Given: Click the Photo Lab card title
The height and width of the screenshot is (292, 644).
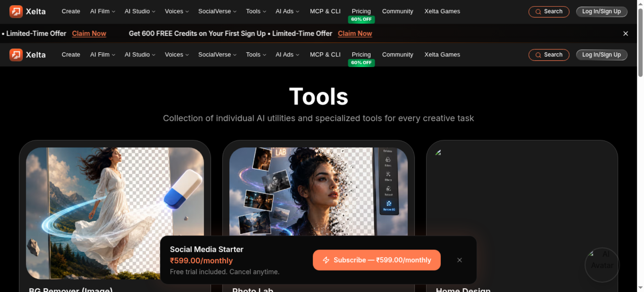Looking at the screenshot, I should click(x=253, y=289).
